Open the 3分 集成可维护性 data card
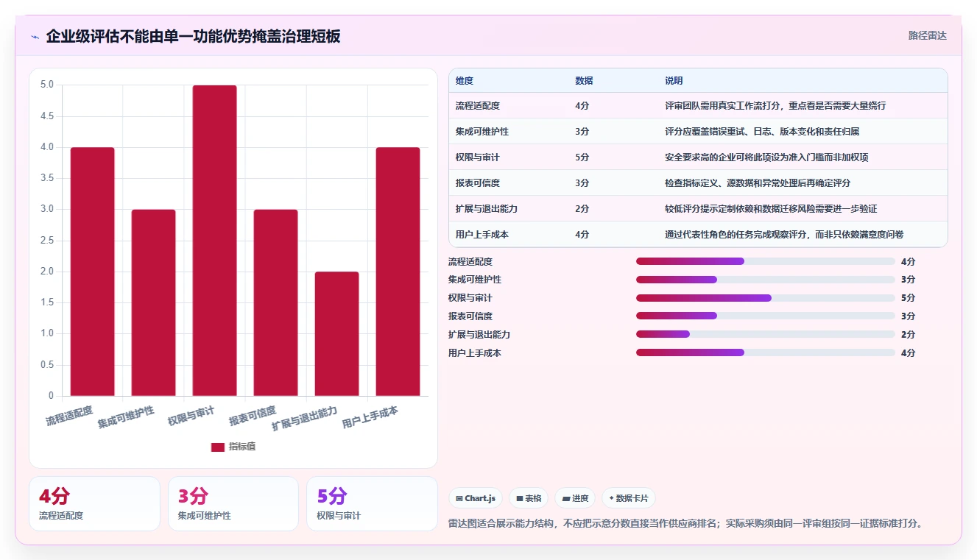Image resolution: width=977 pixels, height=560 pixels. (233, 503)
